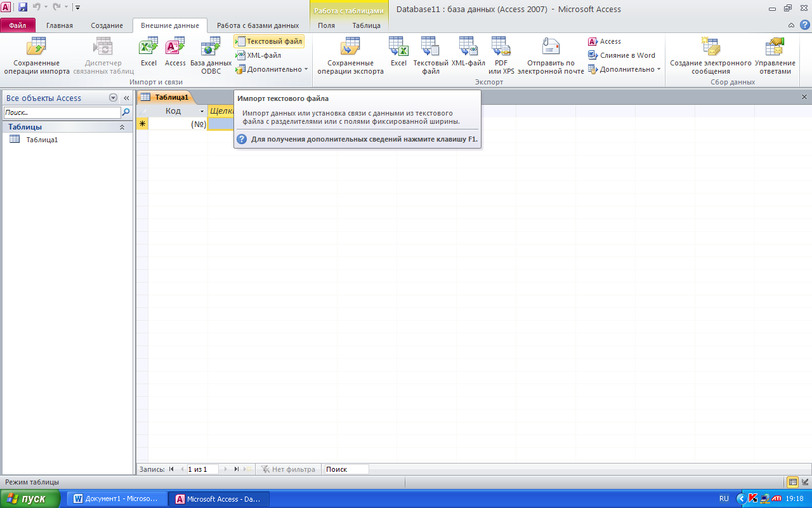Switch to Design view in status bar
The image size is (812, 508).
click(x=805, y=482)
